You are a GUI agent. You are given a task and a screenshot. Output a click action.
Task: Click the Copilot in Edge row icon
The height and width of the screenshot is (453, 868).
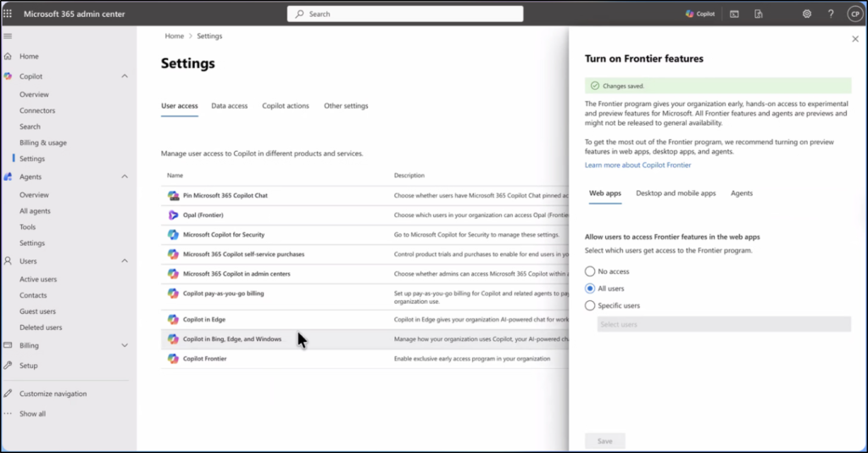[x=173, y=320]
